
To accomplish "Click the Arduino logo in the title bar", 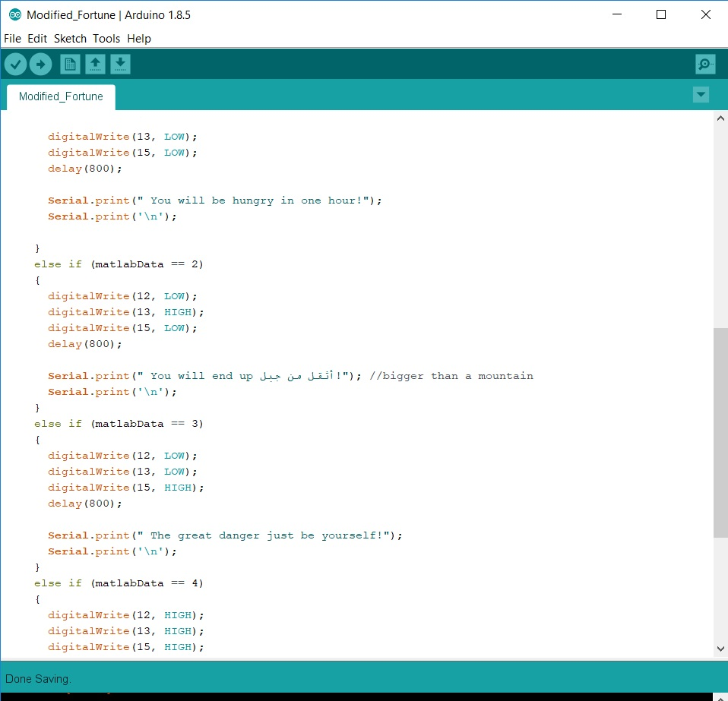I will point(15,15).
